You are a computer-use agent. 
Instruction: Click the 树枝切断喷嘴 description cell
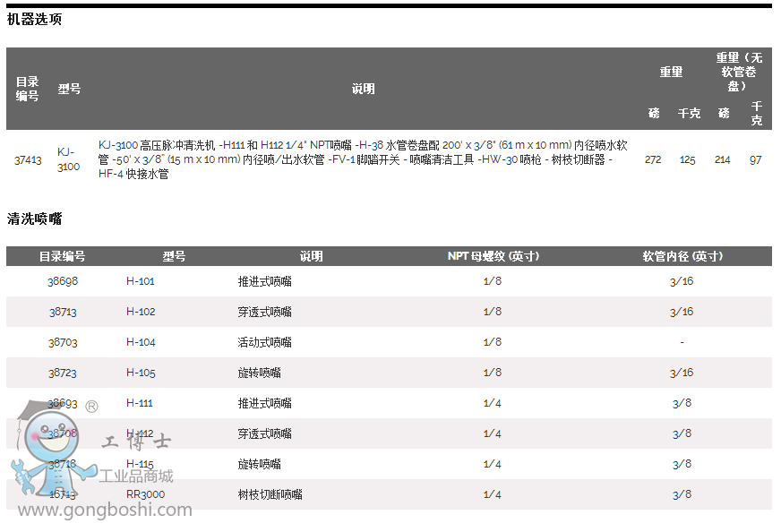(270, 494)
